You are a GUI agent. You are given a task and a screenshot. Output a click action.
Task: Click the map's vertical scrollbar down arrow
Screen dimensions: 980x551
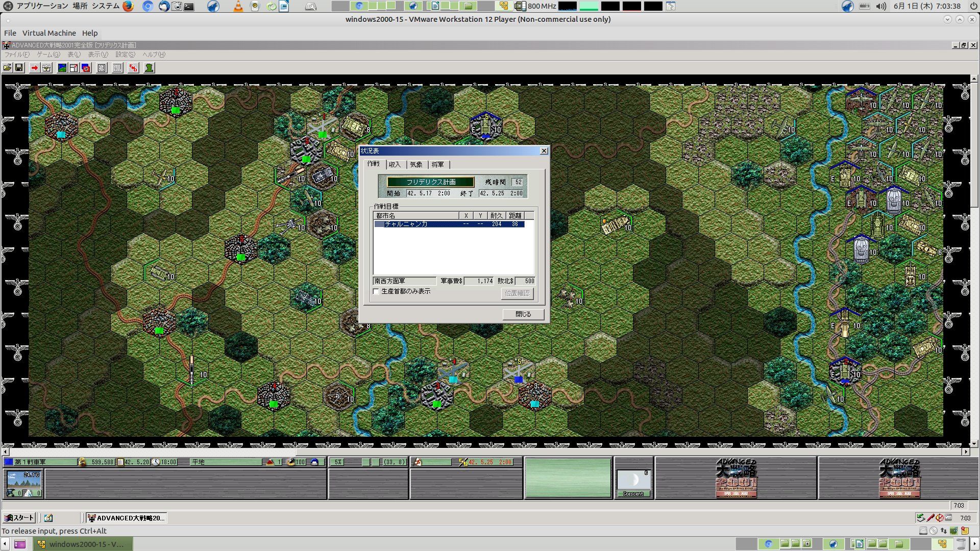pyautogui.click(x=974, y=444)
